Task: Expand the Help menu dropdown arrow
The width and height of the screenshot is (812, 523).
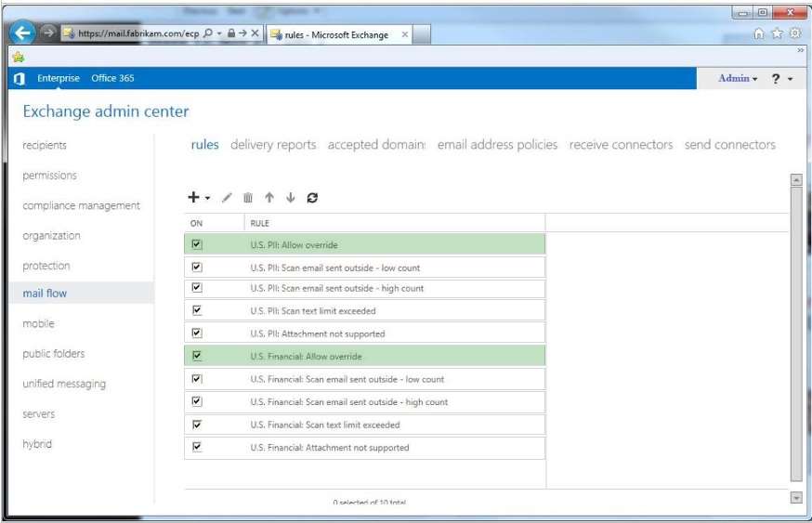Action: pyautogui.click(x=791, y=79)
